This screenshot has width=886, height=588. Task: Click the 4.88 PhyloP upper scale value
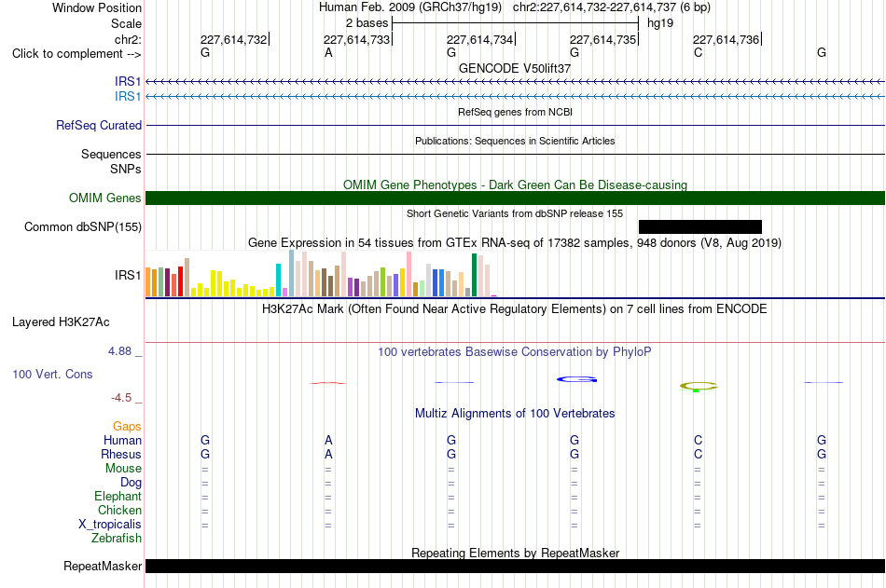click(x=119, y=351)
